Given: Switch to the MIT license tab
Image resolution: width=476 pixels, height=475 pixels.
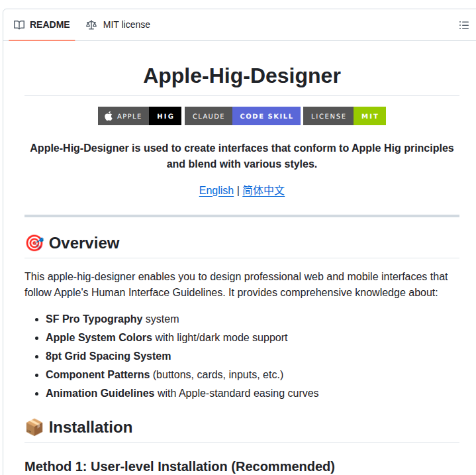Looking at the screenshot, I should tap(118, 25).
